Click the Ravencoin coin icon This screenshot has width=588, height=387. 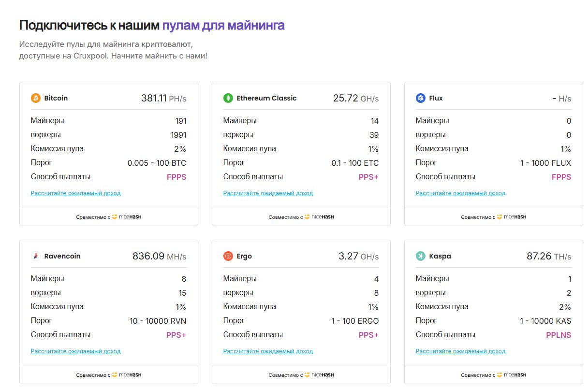coord(36,256)
